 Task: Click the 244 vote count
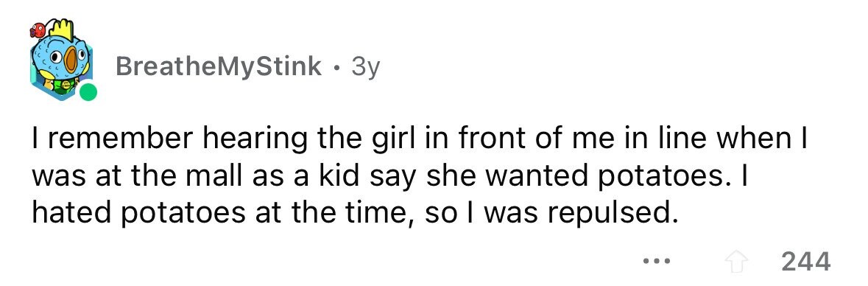click(806, 261)
